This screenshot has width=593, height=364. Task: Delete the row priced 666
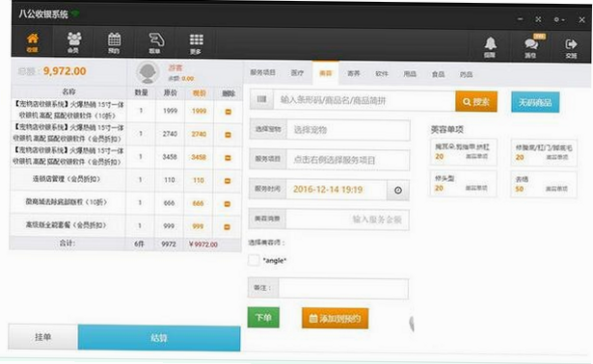click(x=228, y=204)
